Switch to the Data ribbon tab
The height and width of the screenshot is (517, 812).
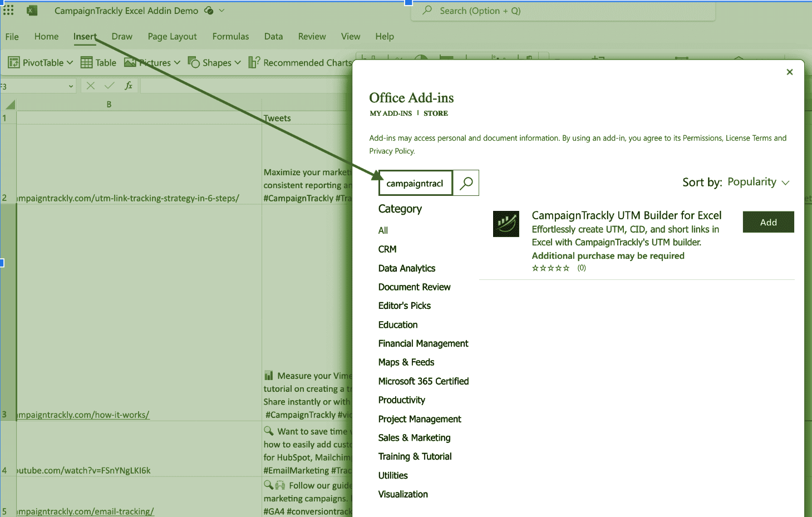tap(273, 36)
